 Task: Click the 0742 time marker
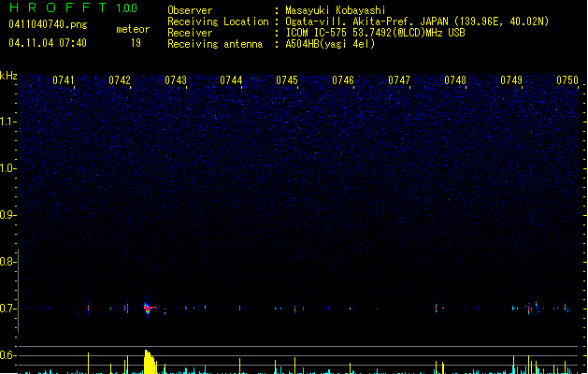point(120,80)
